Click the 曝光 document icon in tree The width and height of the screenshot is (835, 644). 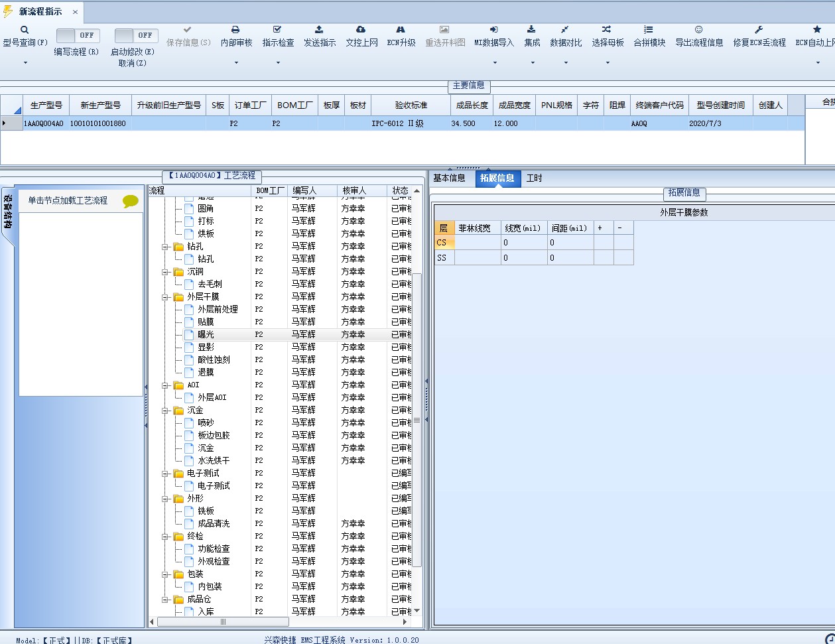click(x=189, y=334)
